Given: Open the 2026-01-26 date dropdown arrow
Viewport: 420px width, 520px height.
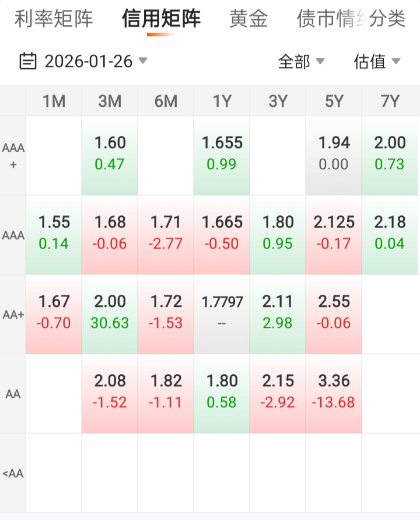Looking at the screenshot, I should pyautogui.click(x=143, y=61).
